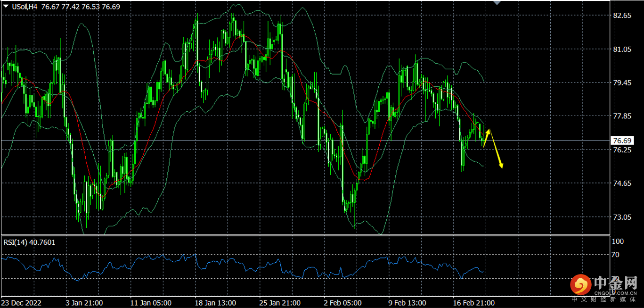The image size is (644, 308).
Task: Click the 74.65 price axis label
Action: tap(622, 183)
